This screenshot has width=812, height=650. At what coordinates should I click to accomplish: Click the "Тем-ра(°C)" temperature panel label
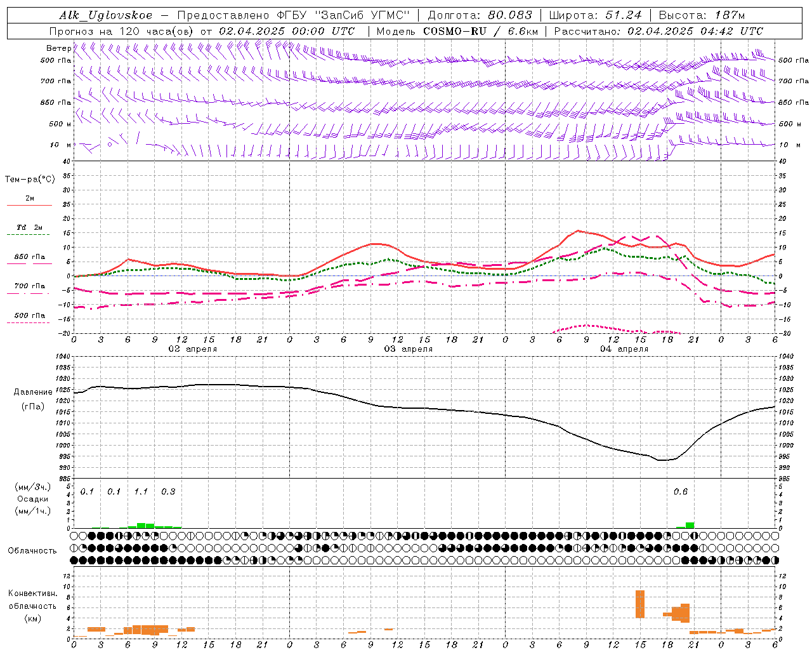30,180
